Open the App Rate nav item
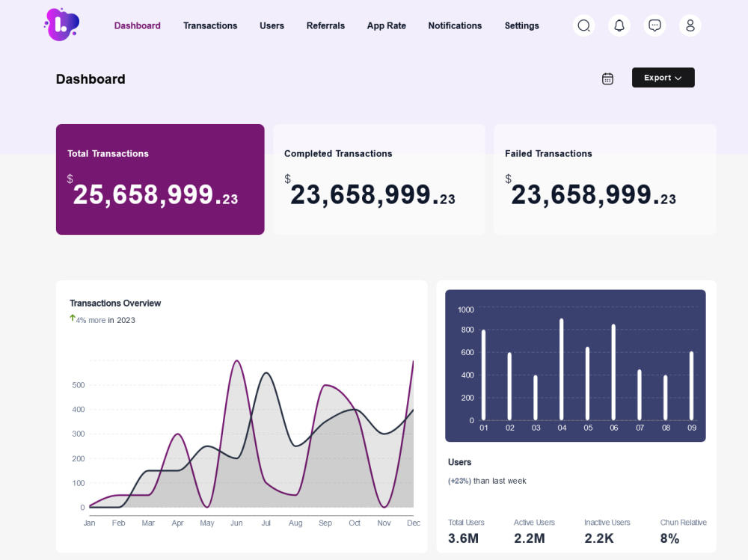748x560 pixels. click(387, 25)
